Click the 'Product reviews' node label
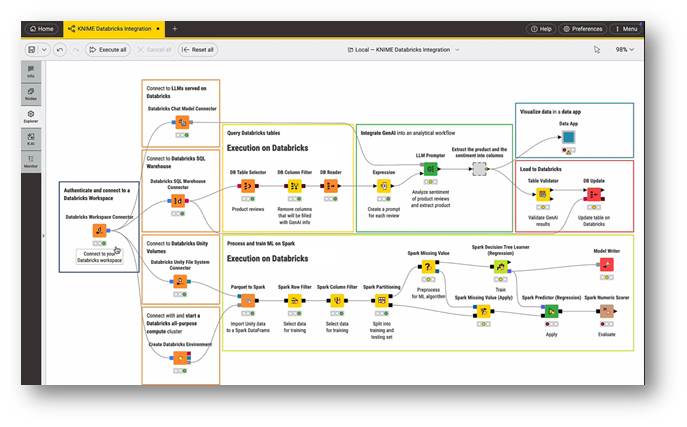This screenshot has width=687, height=427. [x=248, y=209]
